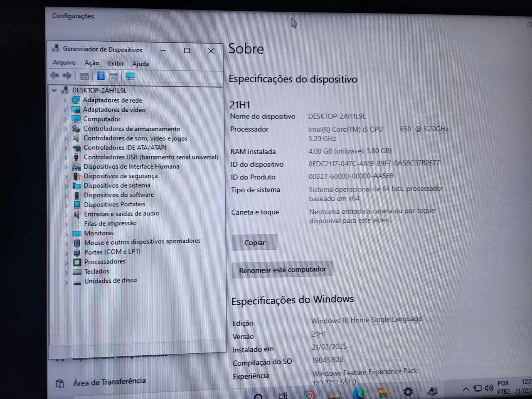Screen dimensions: 532x399
Task: Click the Nome do dispositivo value DESKTOP-2AH1L9L
Action: (337, 116)
